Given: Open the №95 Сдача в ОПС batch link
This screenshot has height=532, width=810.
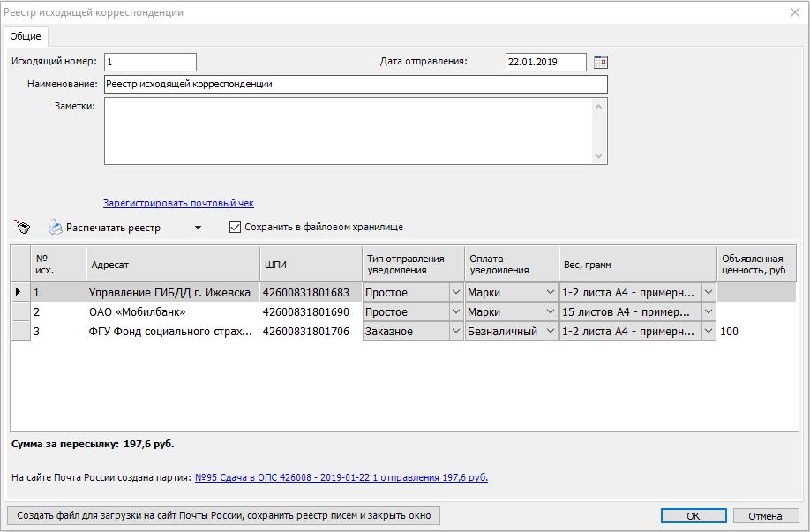Looking at the screenshot, I should (x=341, y=477).
